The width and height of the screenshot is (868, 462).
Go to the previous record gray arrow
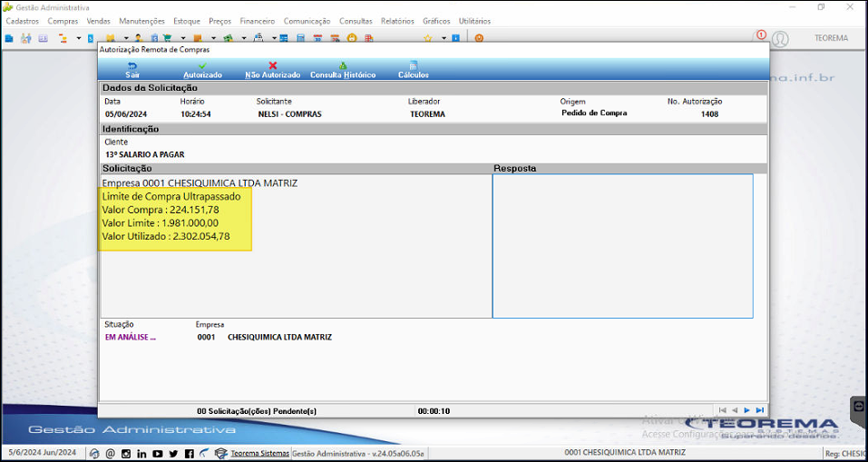coord(735,410)
